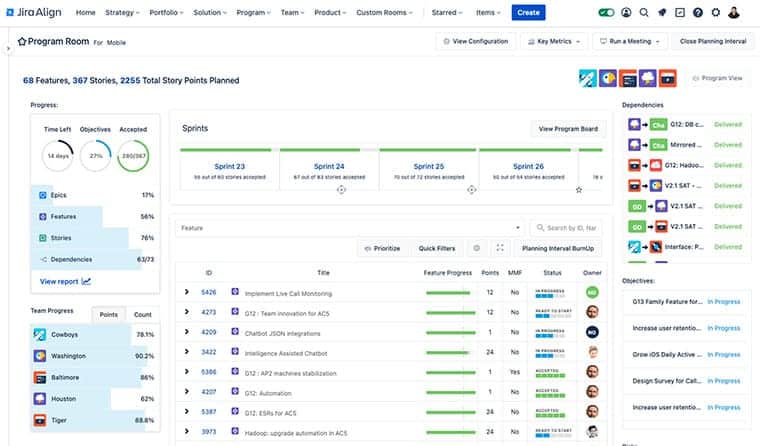The width and height of the screenshot is (760, 446).
Task: Toggle the green switch in top bar
Action: pyautogui.click(x=606, y=13)
